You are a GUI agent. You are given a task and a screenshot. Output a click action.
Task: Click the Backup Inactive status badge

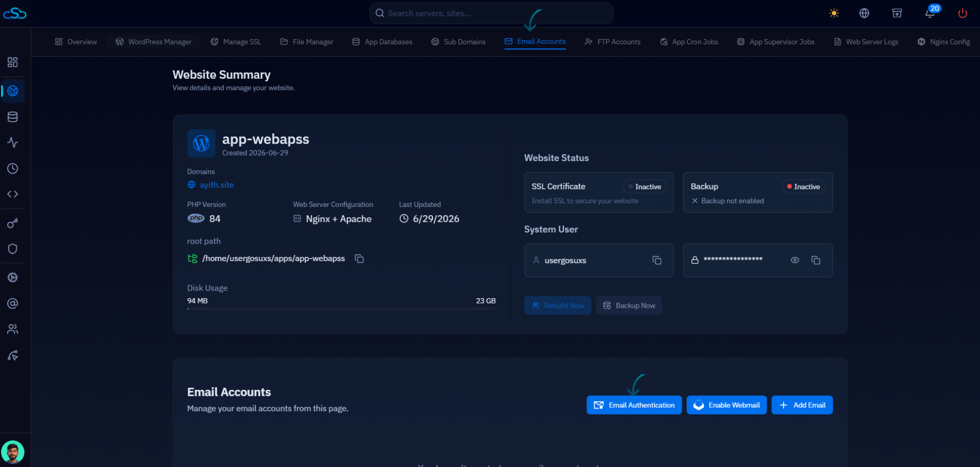804,186
